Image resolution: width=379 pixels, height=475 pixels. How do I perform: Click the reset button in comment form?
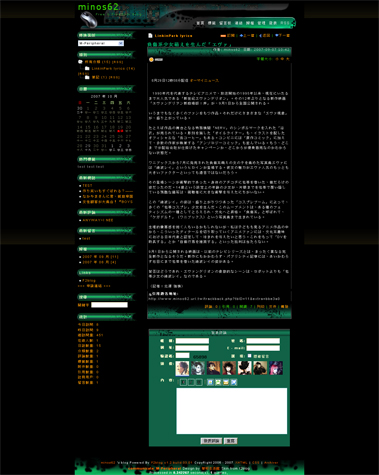coord(230,441)
